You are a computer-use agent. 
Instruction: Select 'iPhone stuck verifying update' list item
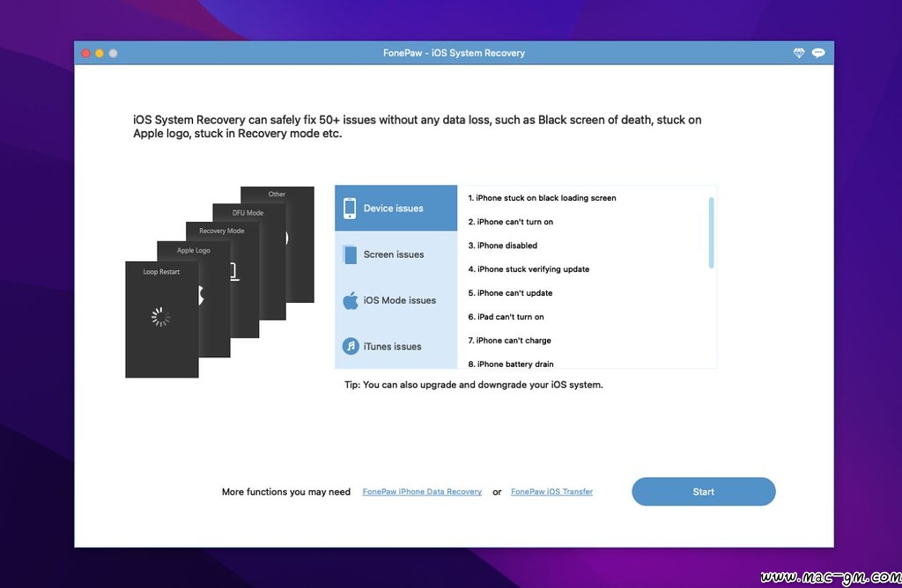(533, 269)
